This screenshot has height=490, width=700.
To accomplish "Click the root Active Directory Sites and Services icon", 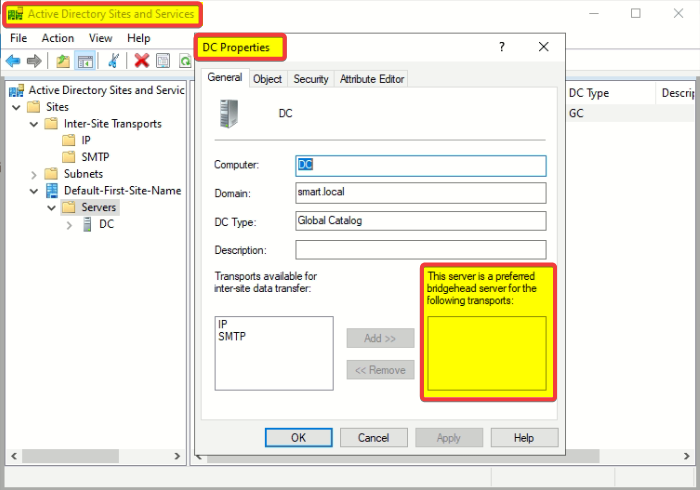I will 17,90.
